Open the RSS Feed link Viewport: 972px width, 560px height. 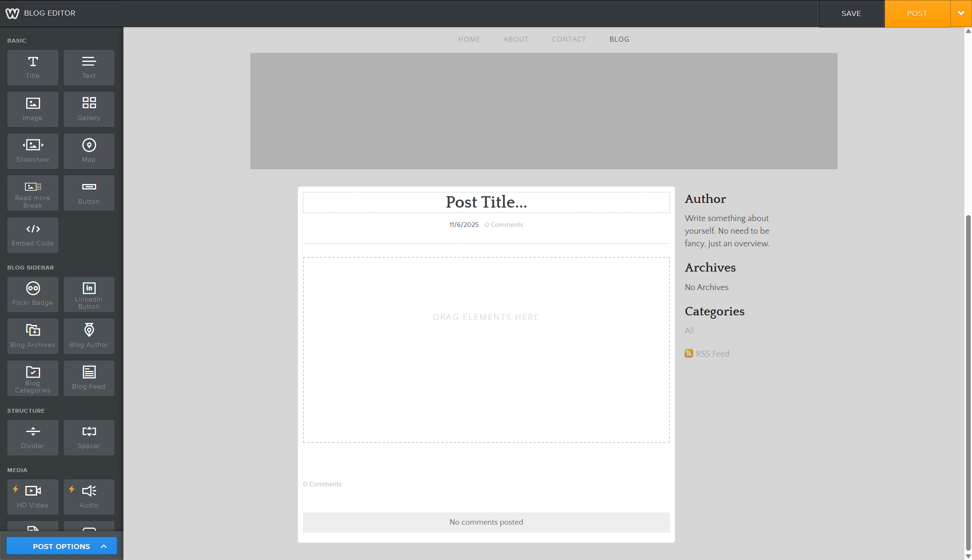click(x=712, y=354)
